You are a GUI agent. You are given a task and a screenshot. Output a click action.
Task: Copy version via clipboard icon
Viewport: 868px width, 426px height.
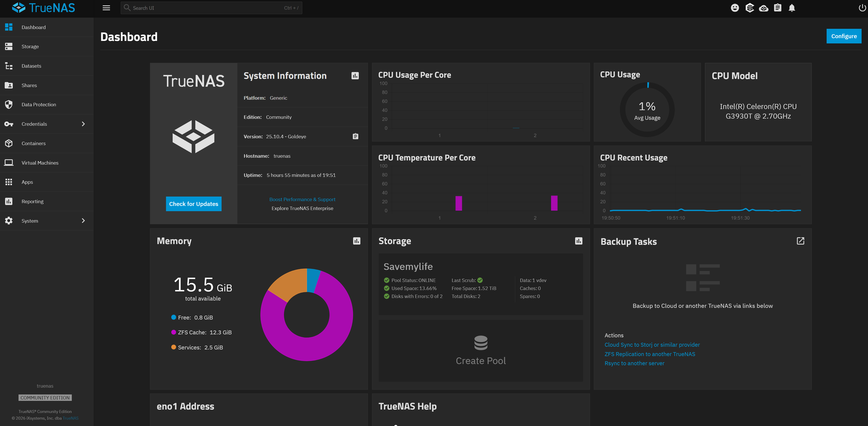[356, 136]
